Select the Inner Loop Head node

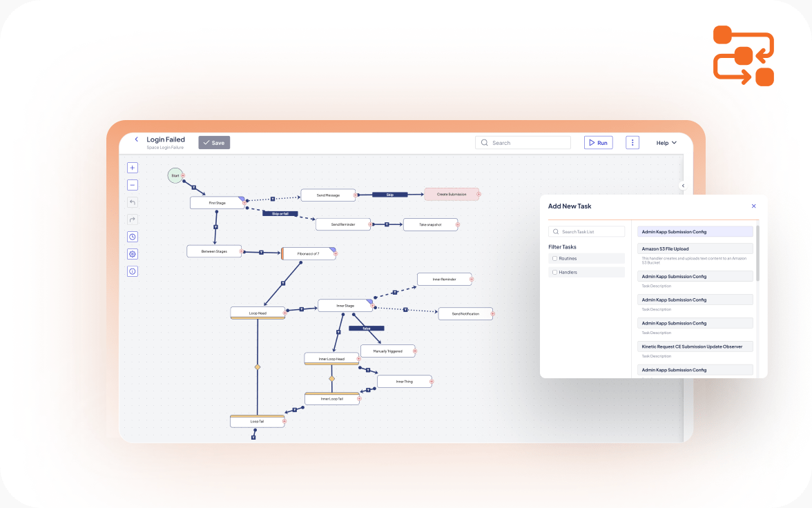331,359
